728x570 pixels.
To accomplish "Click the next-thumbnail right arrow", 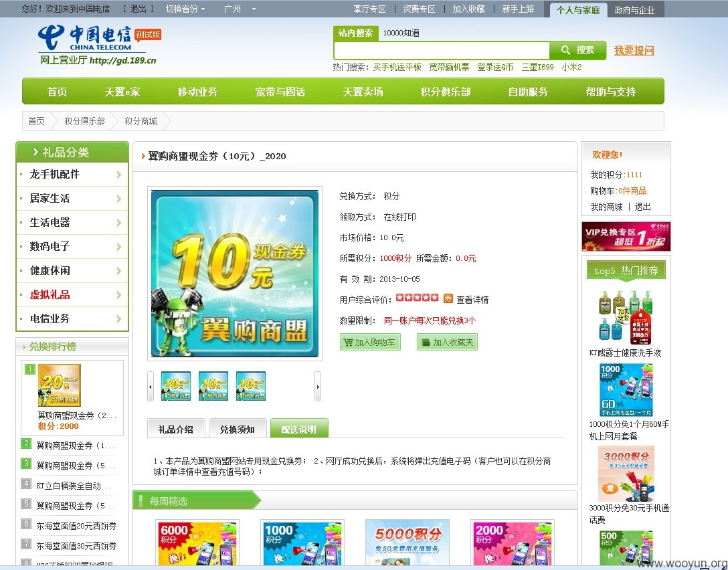I will point(318,386).
